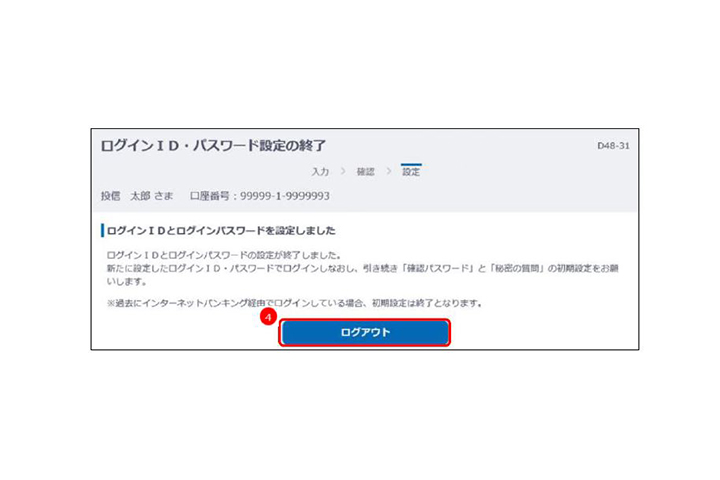Click the chevron between 確認 and 設定
This screenshot has height=480, width=720.
pos(388,171)
